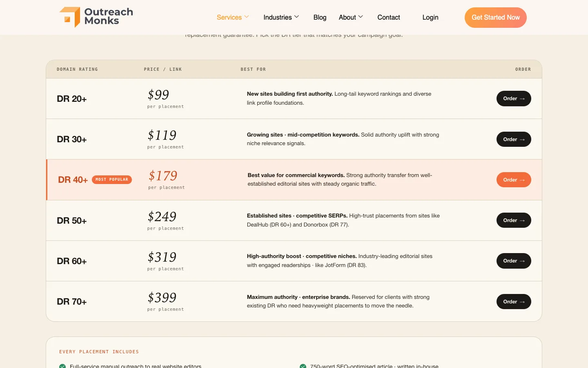Click the DR 20+ row label

click(x=72, y=99)
